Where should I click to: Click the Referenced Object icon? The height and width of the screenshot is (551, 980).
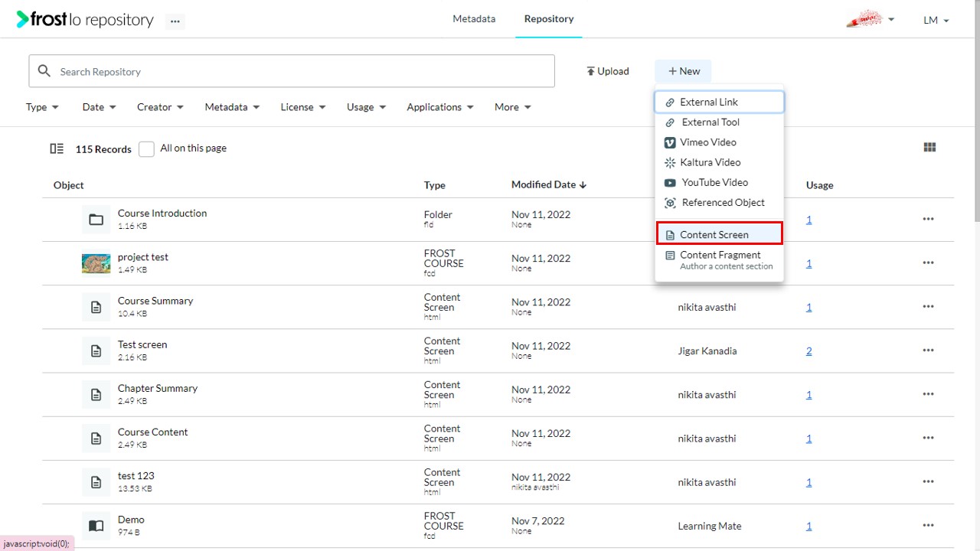(x=670, y=203)
